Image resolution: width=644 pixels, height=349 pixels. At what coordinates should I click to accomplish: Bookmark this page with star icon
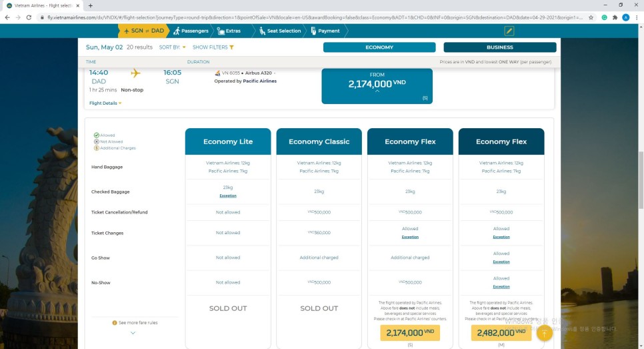(x=591, y=17)
